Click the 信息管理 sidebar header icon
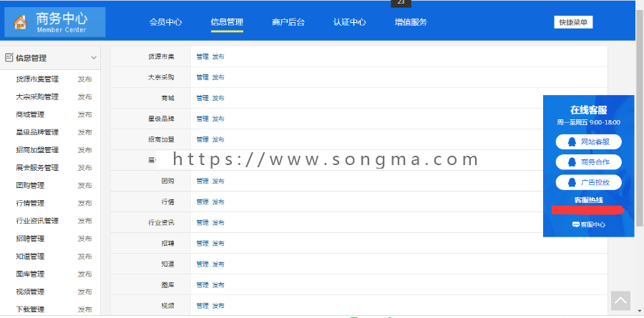 point(9,57)
